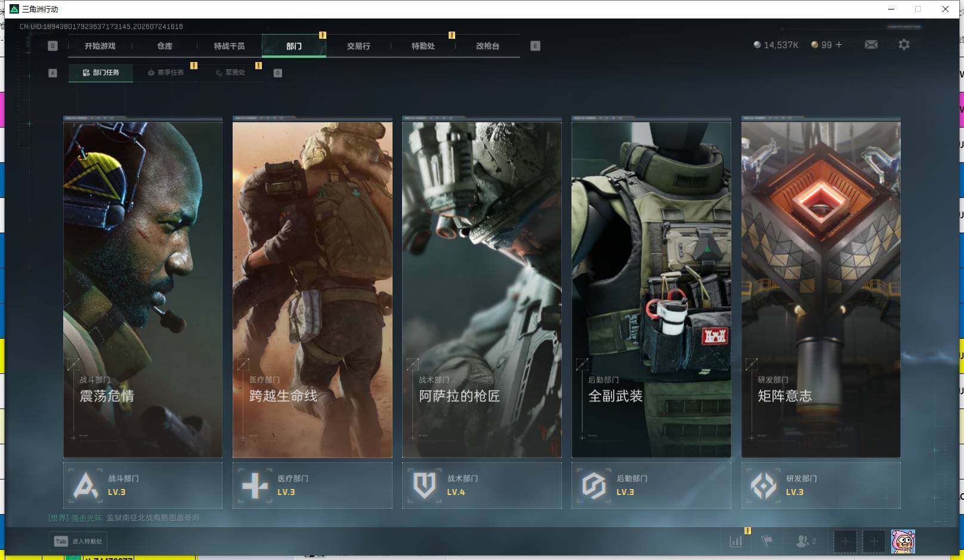964x560 pixels.
Task: Click the 战术部门 LV.4 panel
Action: pyautogui.click(x=482, y=485)
